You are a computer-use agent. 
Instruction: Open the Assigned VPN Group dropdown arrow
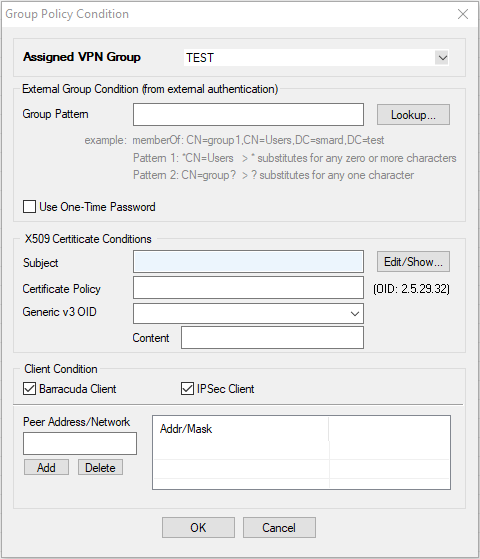pyautogui.click(x=442, y=58)
